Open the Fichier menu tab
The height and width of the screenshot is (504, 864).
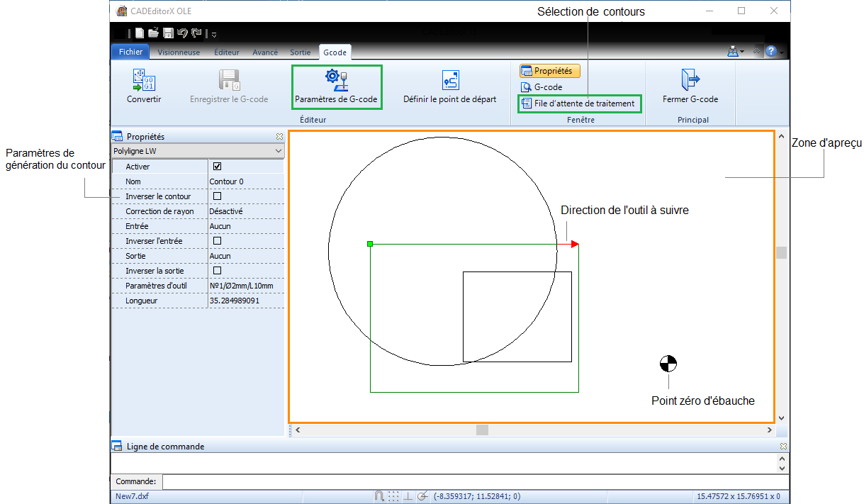(130, 52)
